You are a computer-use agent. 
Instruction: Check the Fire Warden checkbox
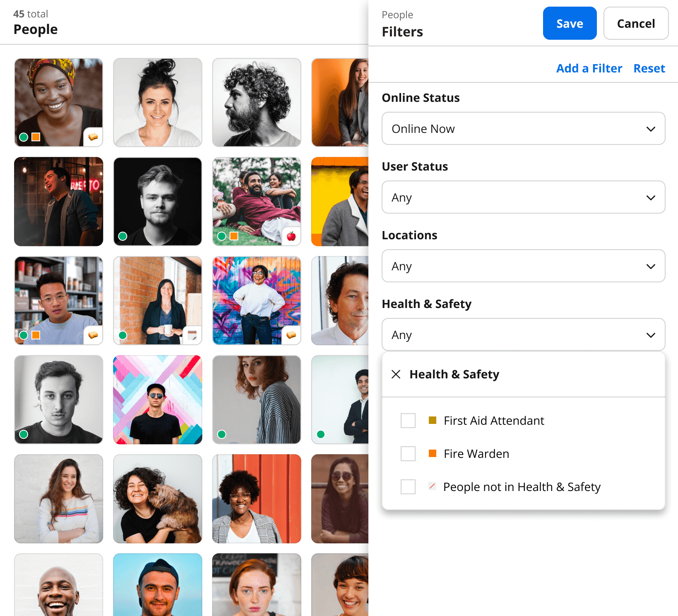point(408,454)
